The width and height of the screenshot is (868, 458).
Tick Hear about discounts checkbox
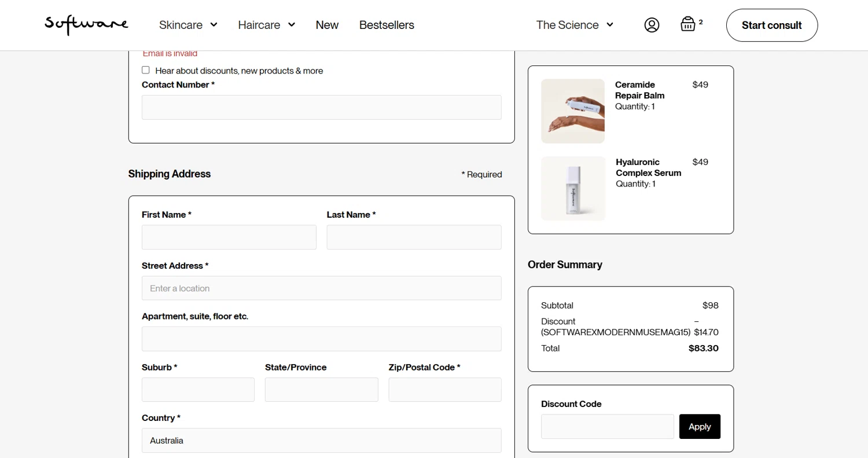coord(146,70)
